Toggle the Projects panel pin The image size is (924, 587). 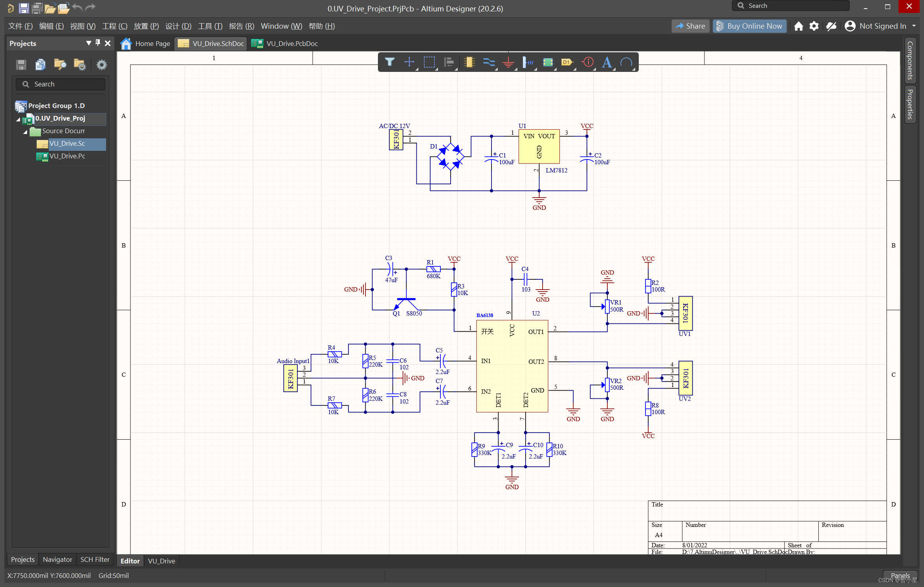[98, 43]
